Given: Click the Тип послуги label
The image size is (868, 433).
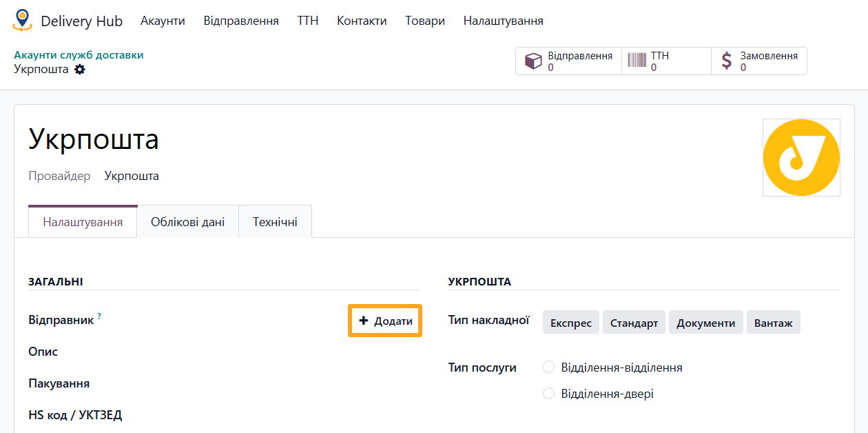Looking at the screenshot, I should 482,367.
